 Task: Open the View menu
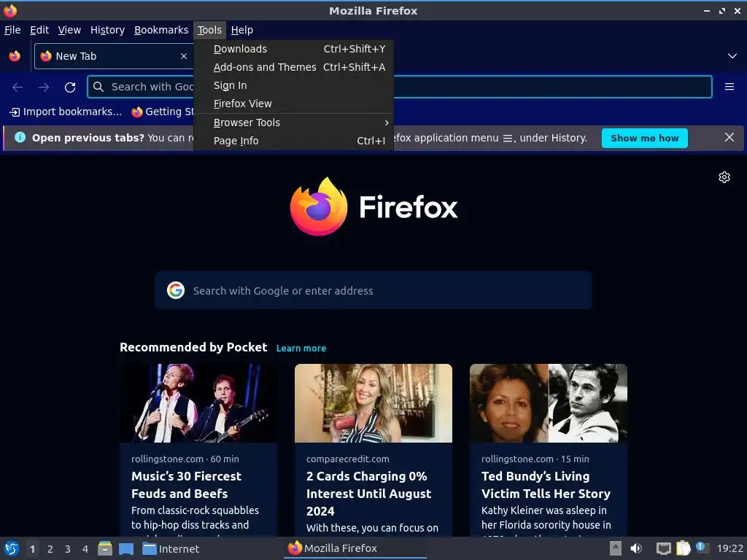coord(69,30)
